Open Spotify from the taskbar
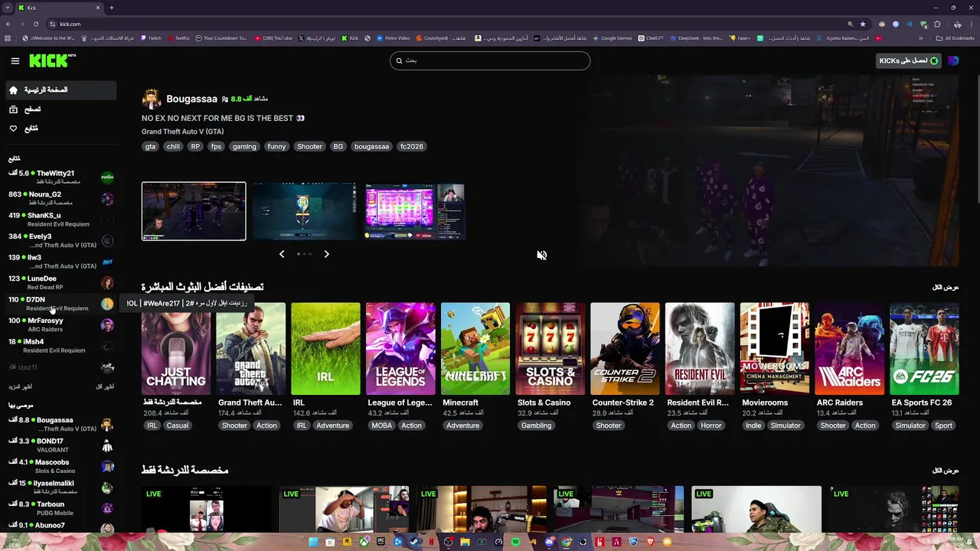The height and width of the screenshot is (551, 980). point(515,542)
